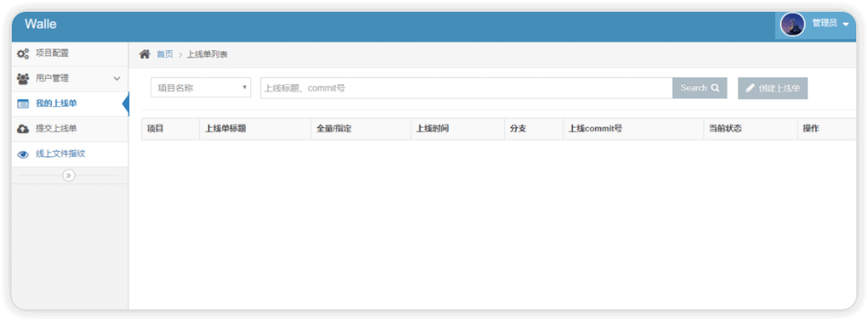
Task: Open the 项目名称 dropdown
Action: [201, 87]
